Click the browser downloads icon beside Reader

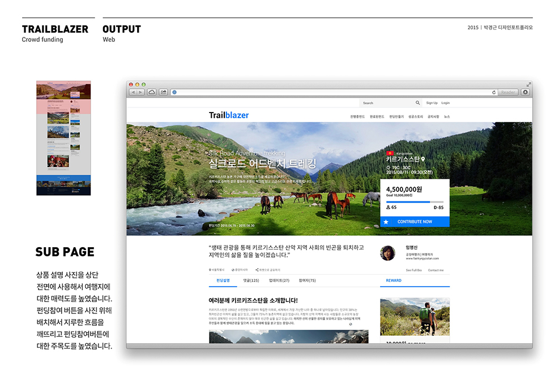pyautogui.click(x=525, y=92)
